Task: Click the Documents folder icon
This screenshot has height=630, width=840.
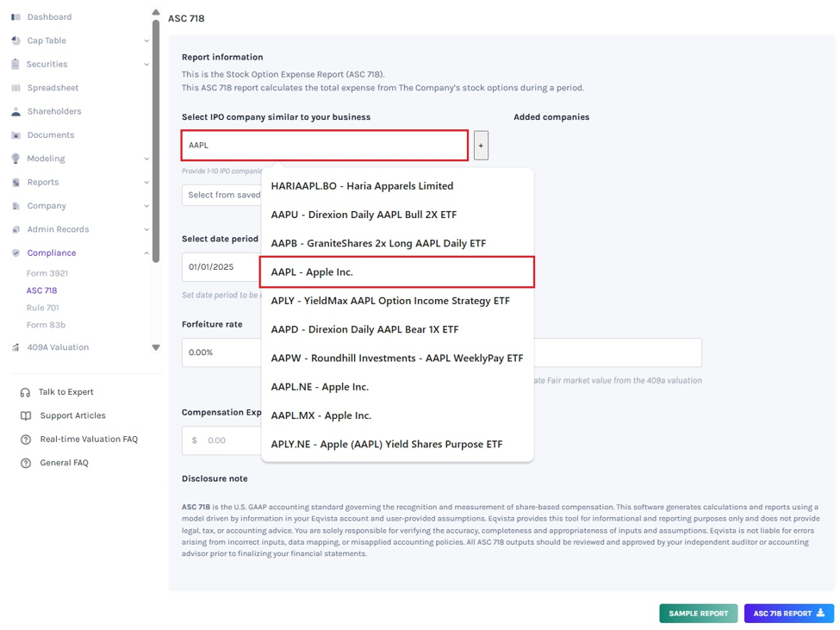Action: [16, 135]
